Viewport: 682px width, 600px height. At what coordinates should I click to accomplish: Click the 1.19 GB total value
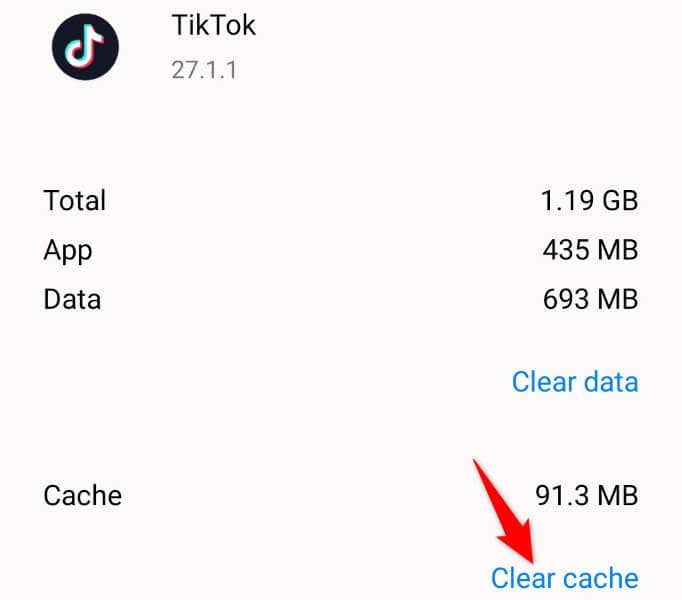point(589,201)
